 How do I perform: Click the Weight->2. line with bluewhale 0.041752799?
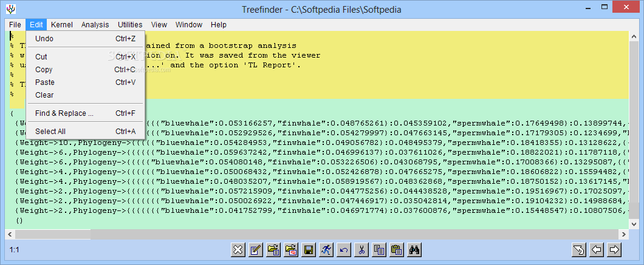322,211
